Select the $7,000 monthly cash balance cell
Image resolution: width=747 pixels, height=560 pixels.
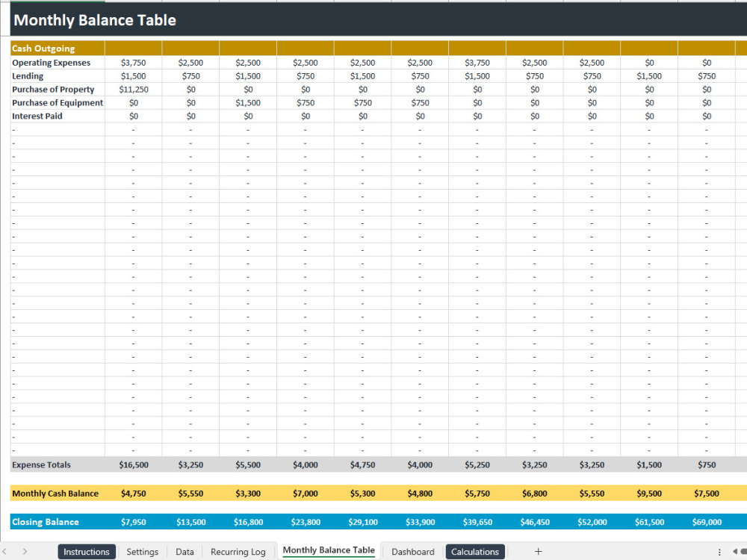coord(306,494)
